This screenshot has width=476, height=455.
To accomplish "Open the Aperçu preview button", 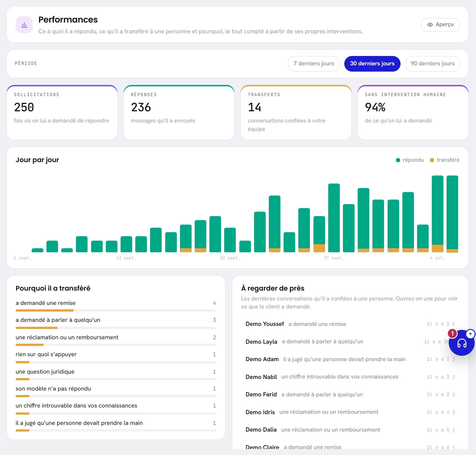I will click(x=440, y=25).
